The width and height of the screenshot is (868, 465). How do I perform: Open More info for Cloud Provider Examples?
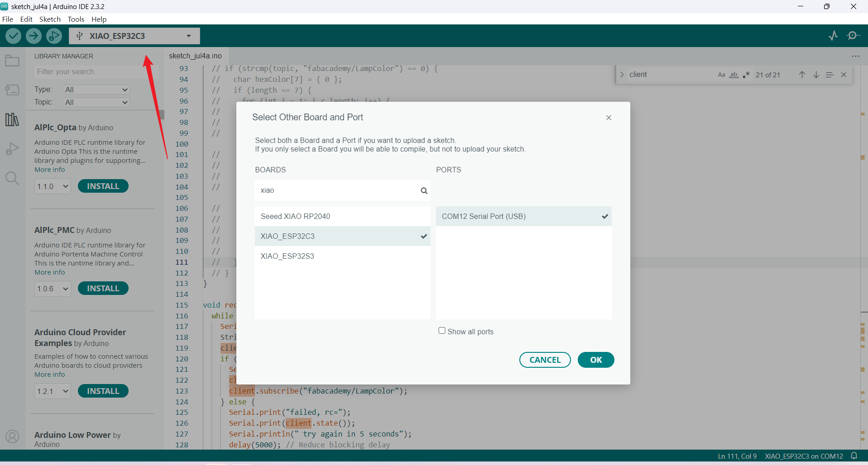(x=50, y=375)
